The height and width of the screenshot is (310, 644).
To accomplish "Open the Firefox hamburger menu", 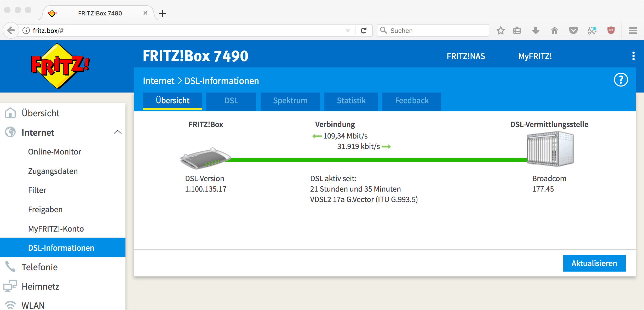I will coord(633,31).
